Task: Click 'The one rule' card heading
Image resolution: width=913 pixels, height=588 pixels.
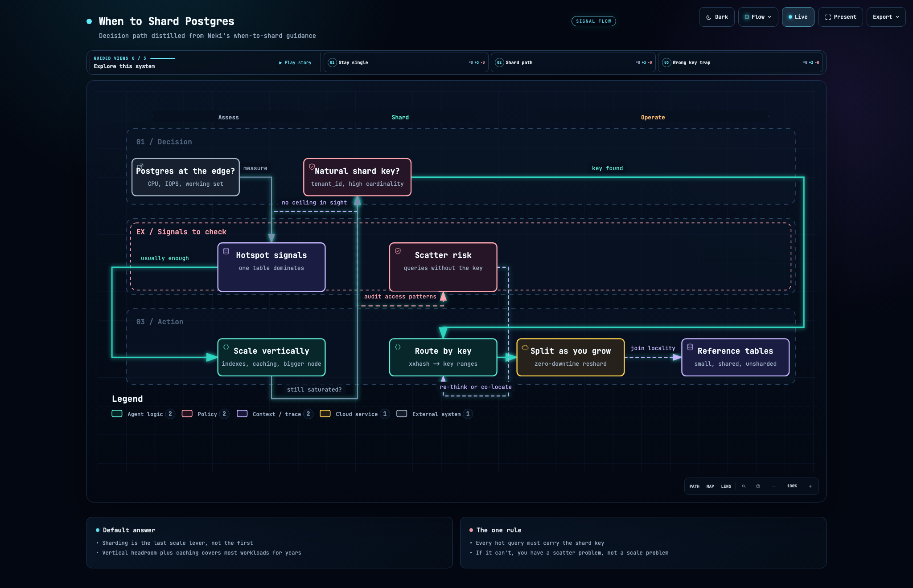Action: (x=499, y=530)
